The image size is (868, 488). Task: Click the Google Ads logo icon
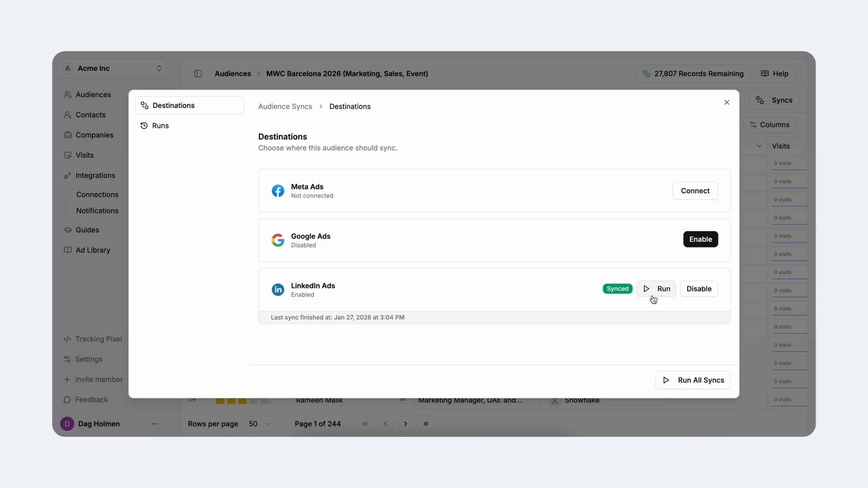(x=278, y=240)
